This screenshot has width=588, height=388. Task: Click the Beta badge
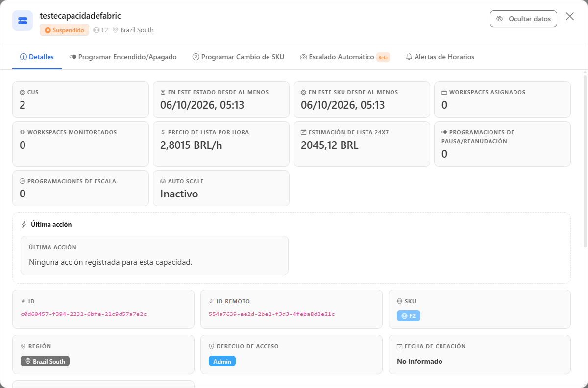click(x=383, y=57)
